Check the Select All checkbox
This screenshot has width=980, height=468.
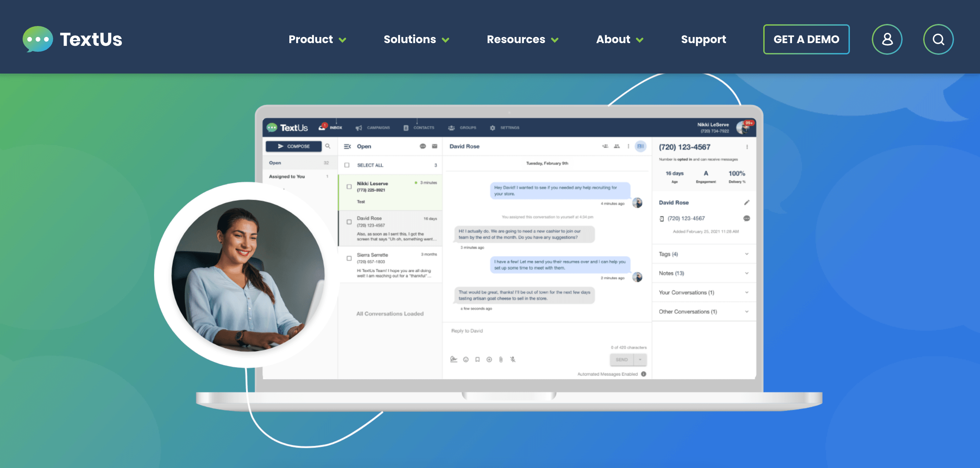point(347,165)
